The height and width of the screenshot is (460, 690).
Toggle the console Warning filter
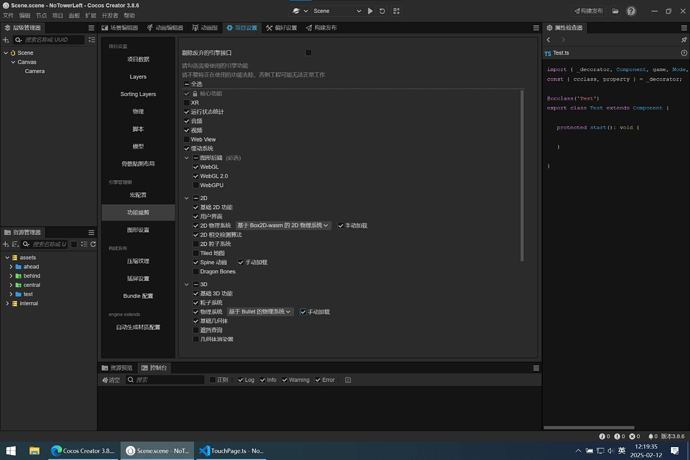coord(285,380)
